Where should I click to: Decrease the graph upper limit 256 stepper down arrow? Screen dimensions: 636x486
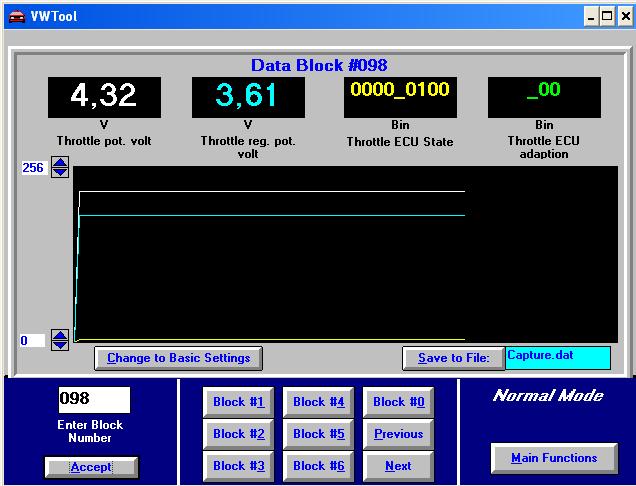click(60, 172)
